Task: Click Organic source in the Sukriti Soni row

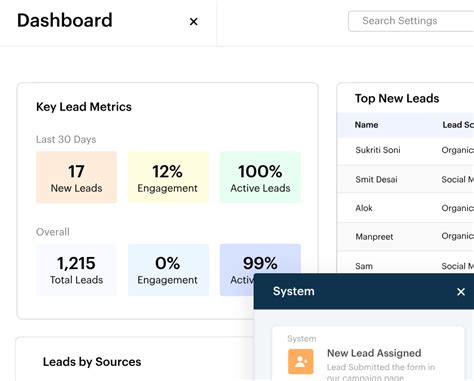Action: 458,150
